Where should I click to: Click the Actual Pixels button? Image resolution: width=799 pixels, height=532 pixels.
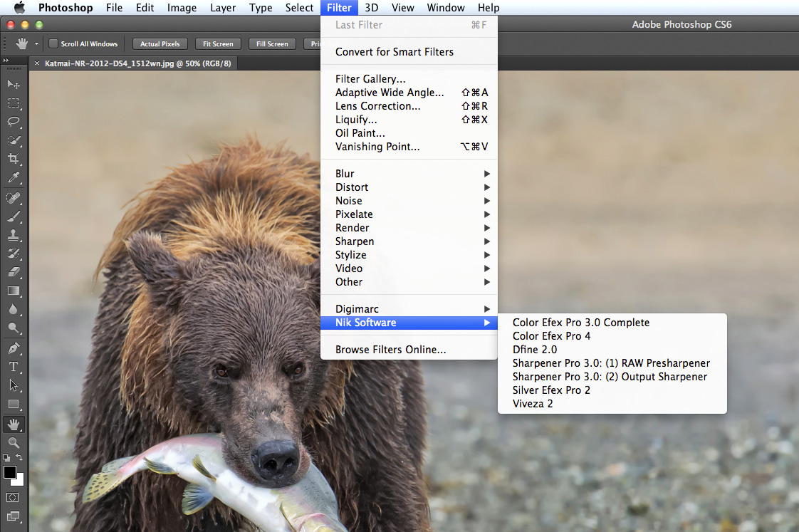point(160,44)
